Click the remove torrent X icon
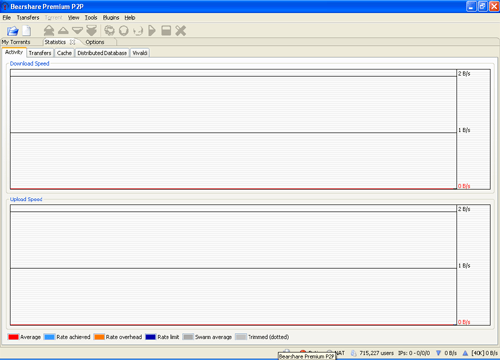 pos(181,31)
